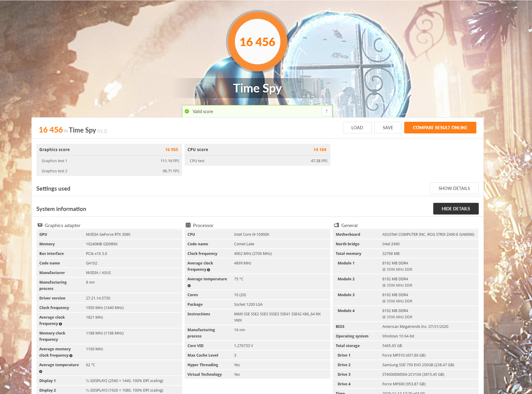Open COMPARE RESULT ONLINE
532x394 pixels.
[x=440, y=128]
